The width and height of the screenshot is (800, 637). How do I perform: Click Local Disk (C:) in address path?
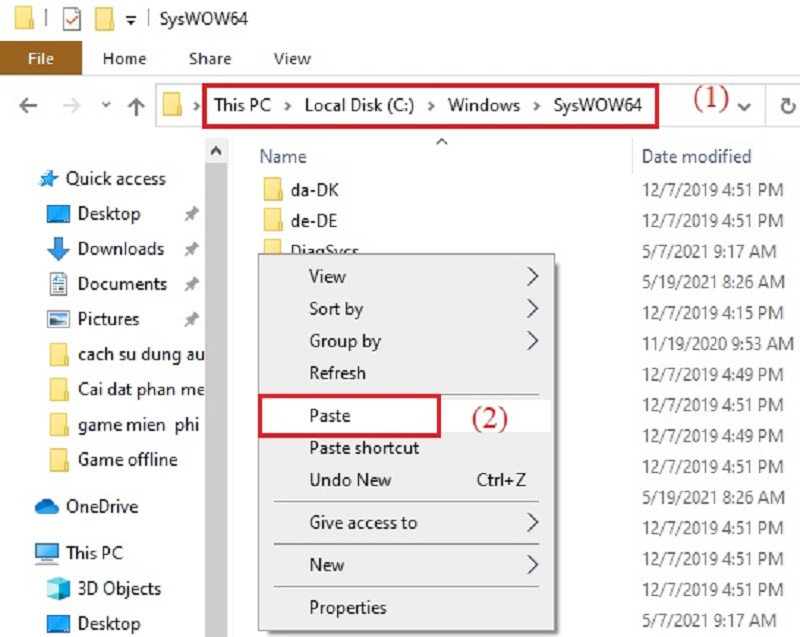(359, 105)
